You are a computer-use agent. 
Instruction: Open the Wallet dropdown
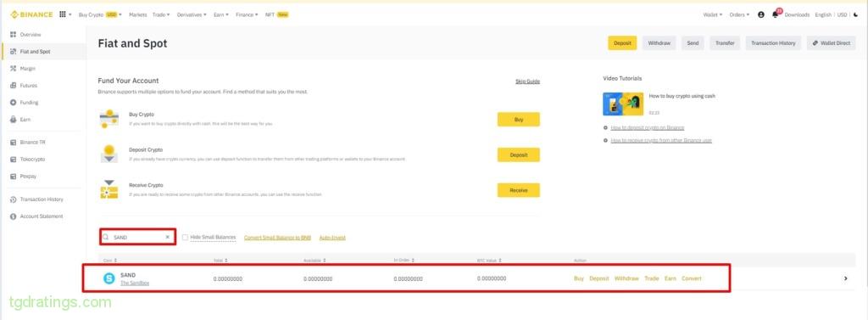click(x=713, y=15)
